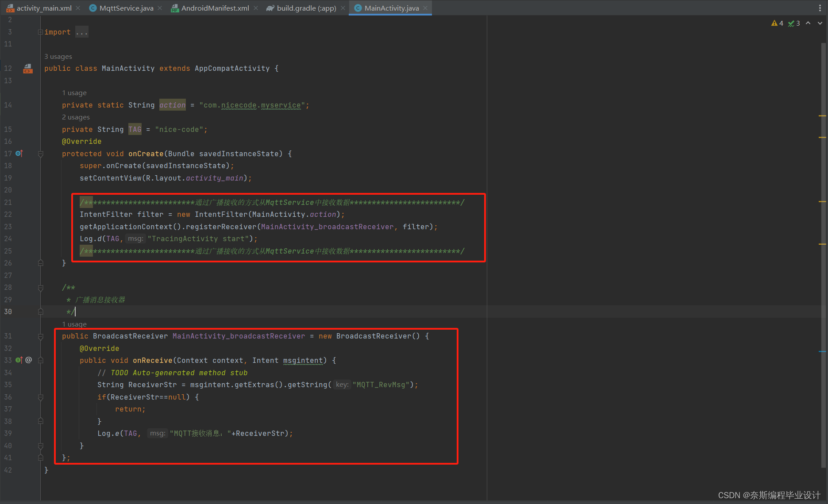
Task: Click the vertical editor scrollbar
Action: (824, 254)
